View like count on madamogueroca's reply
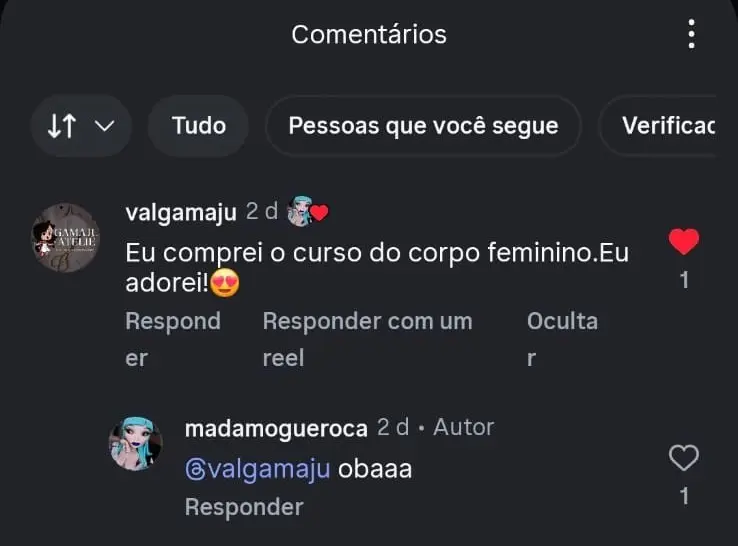This screenshot has width=738, height=546. point(684,497)
